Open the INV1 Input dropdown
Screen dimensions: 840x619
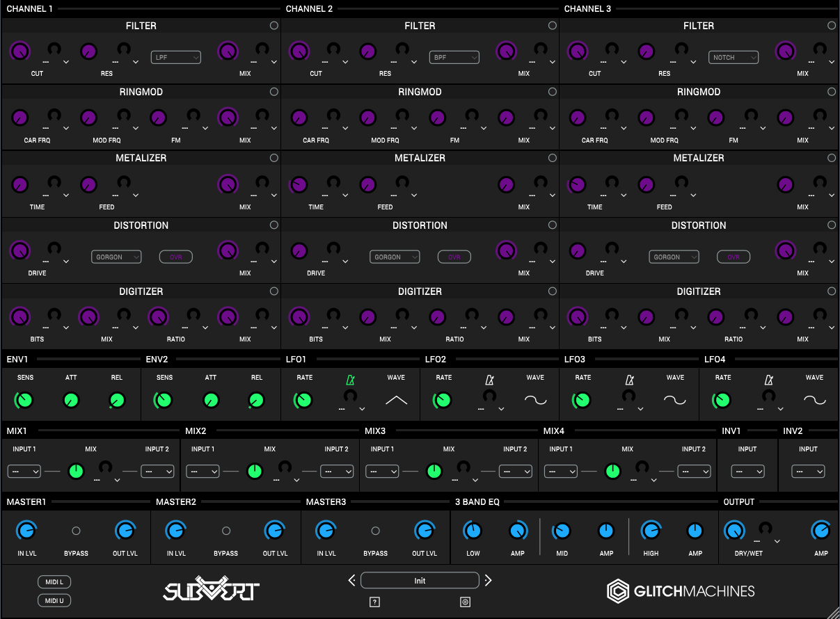[747, 471]
